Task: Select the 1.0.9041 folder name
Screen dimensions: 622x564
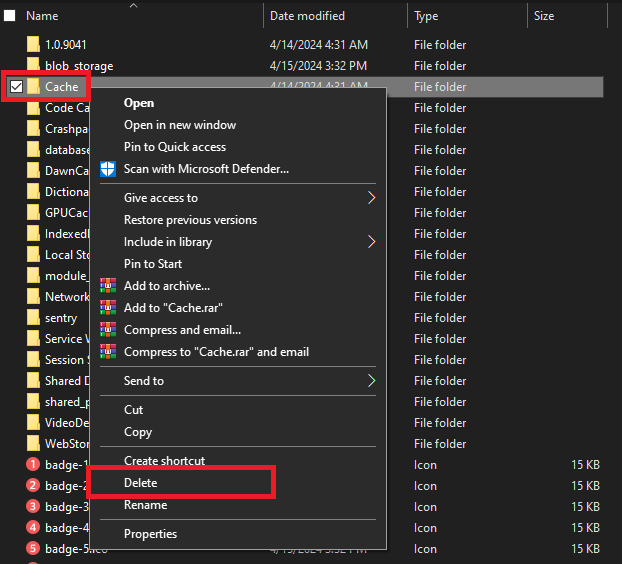Action: point(65,45)
